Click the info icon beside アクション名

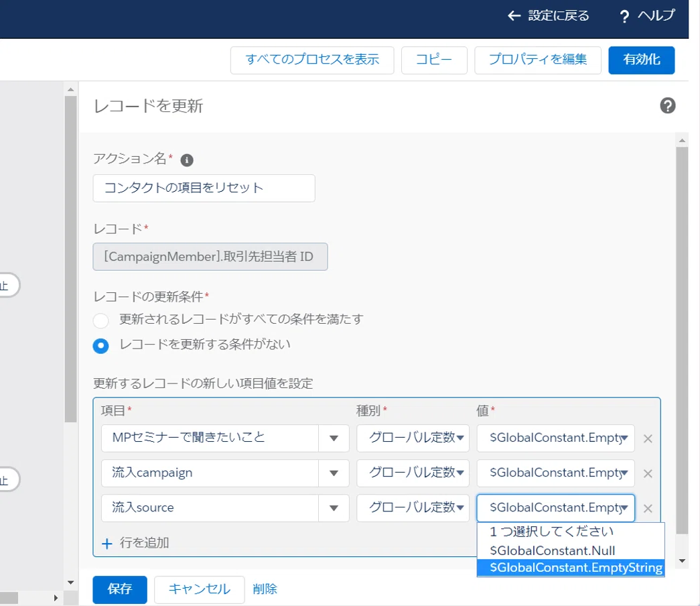click(187, 160)
